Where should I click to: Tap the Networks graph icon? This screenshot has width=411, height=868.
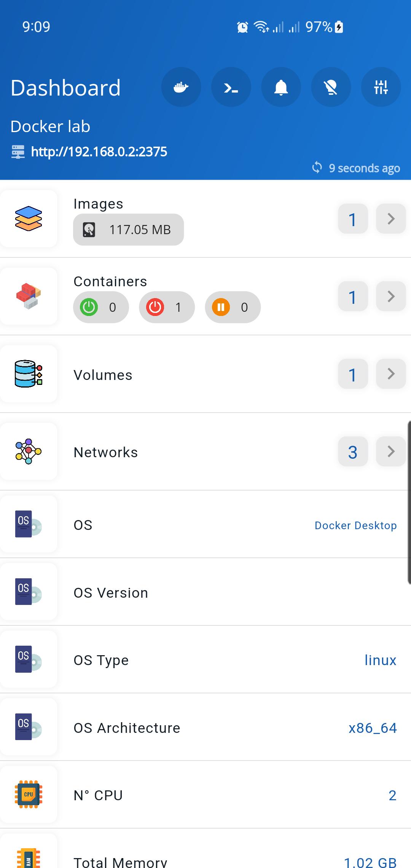29,452
